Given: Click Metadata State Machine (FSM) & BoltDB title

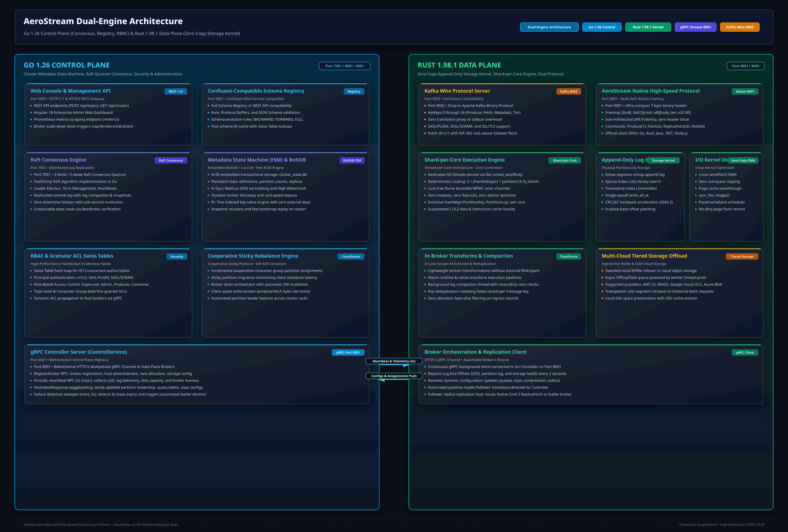Looking at the screenshot, I should [x=257, y=160].
